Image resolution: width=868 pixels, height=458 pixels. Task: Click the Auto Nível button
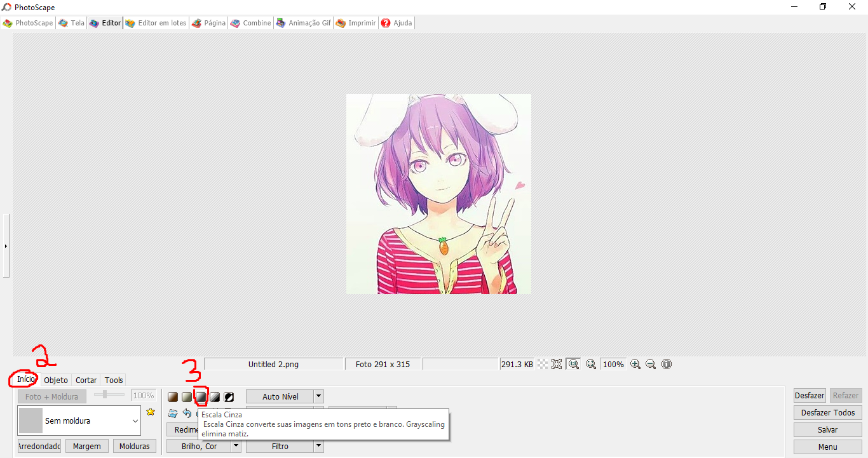280,396
